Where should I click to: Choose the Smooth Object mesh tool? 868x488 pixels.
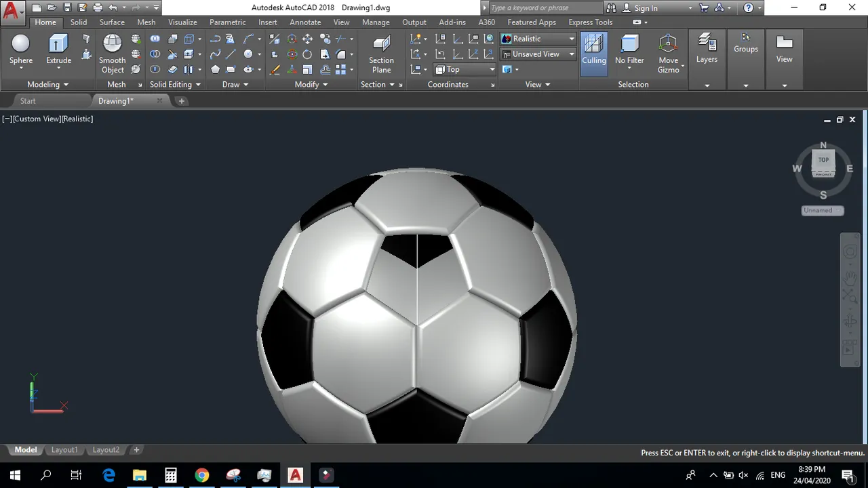point(112,54)
